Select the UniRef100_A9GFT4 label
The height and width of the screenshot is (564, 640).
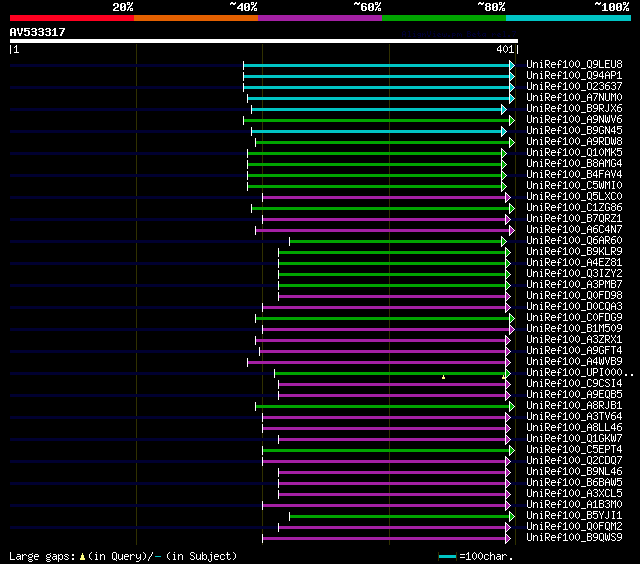pos(574,351)
